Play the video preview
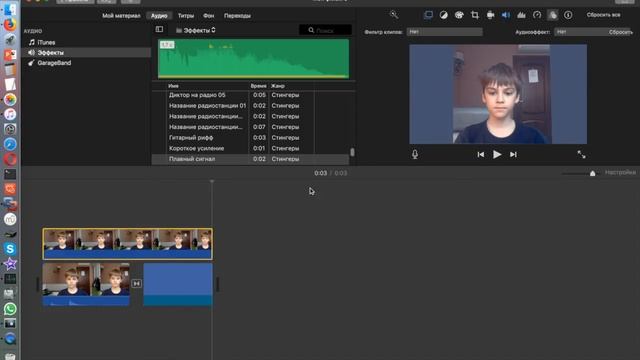 [x=497, y=154]
